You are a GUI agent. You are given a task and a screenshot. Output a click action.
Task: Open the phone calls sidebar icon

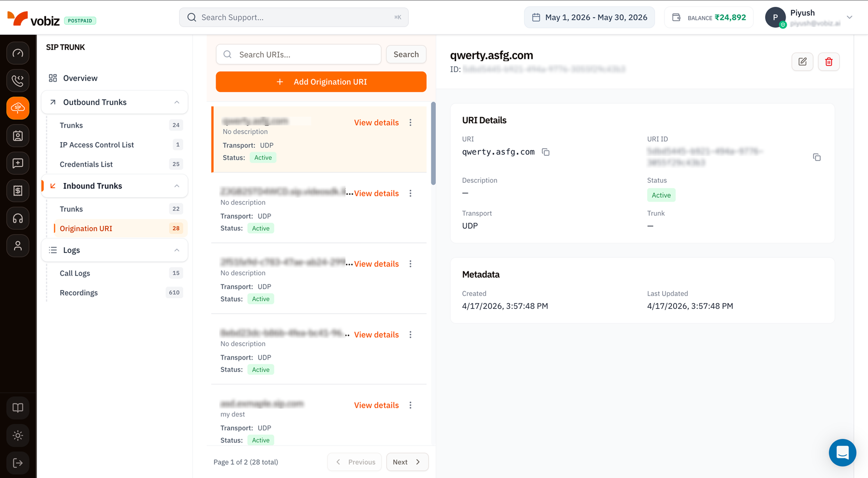(x=18, y=81)
